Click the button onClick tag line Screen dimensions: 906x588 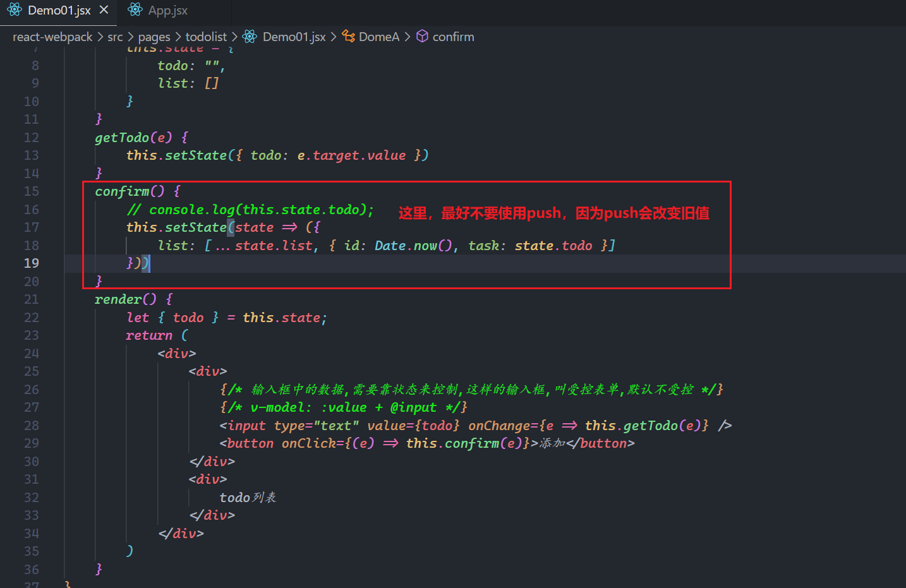click(x=427, y=443)
